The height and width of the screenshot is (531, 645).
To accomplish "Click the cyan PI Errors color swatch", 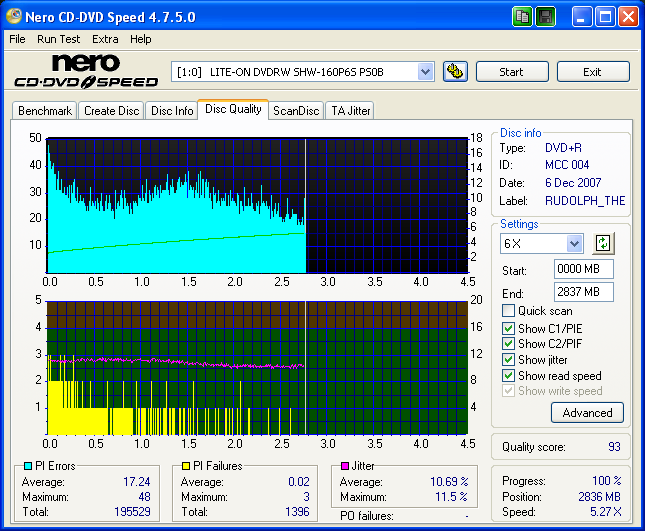I will (28, 466).
